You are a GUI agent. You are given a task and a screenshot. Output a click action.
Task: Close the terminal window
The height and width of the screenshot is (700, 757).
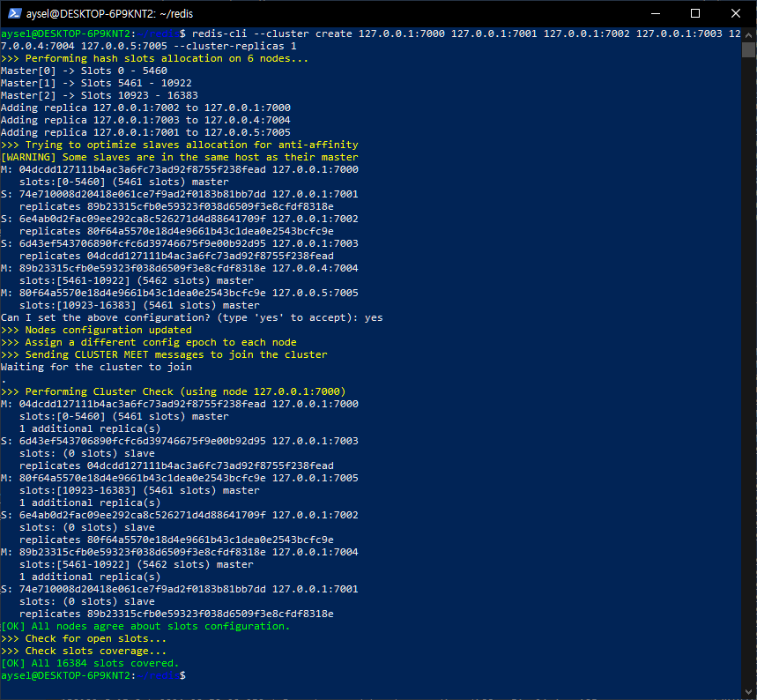(x=736, y=13)
